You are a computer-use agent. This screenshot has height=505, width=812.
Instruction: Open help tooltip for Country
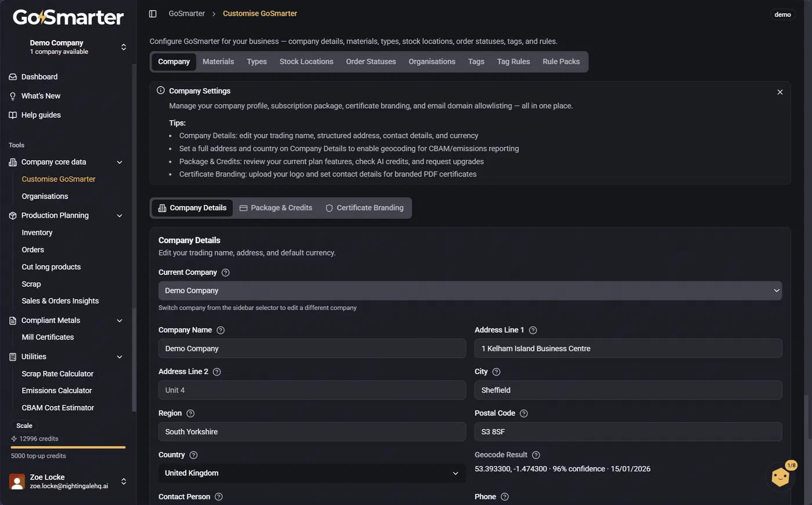(x=194, y=455)
